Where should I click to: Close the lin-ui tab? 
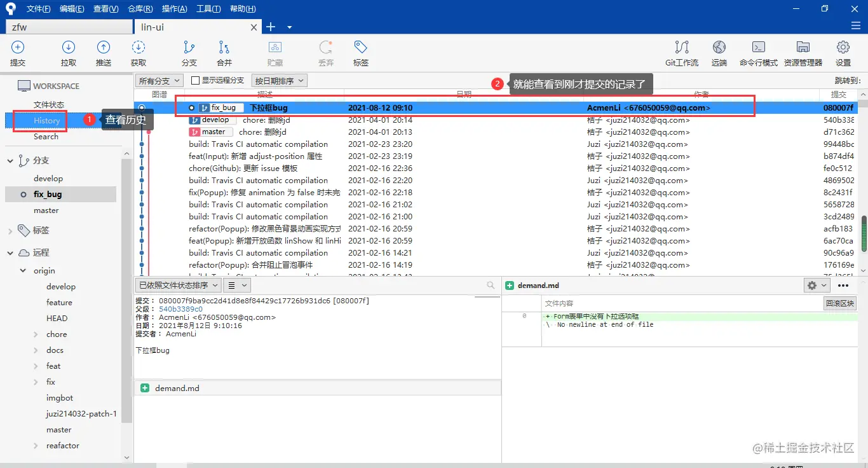pyautogui.click(x=254, y=27)
